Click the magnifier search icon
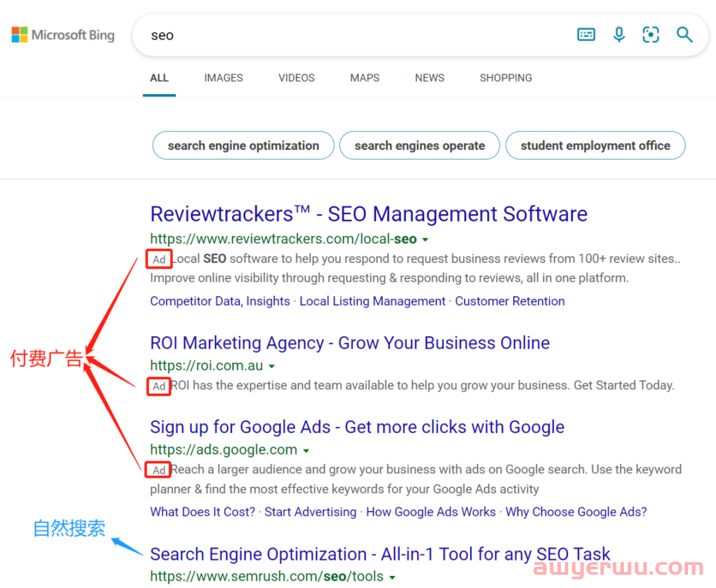The width and height of the screenshot is (716, 588). point(684,34)
